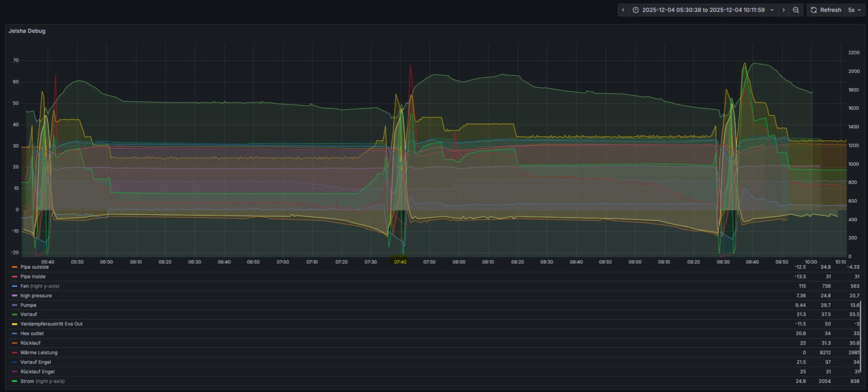Screen dimensions: 868x392
Task: Click the -20 label on left y-axis
Action: [15, 252]
